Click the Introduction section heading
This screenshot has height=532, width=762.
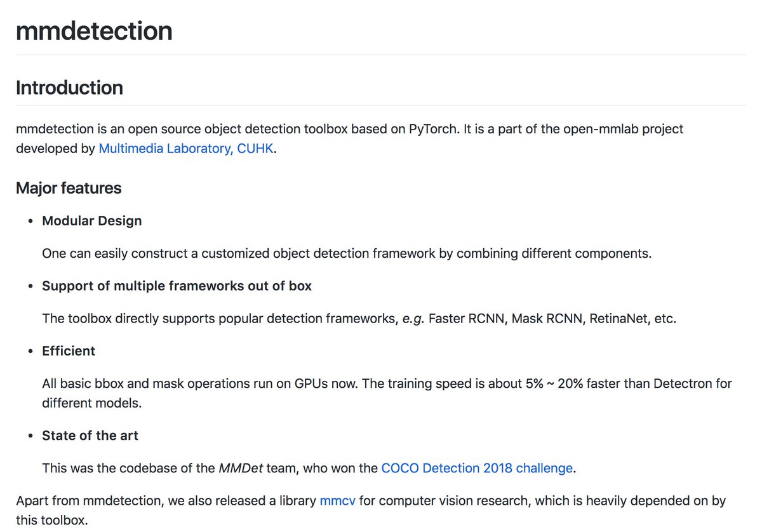tap(69, 88)
